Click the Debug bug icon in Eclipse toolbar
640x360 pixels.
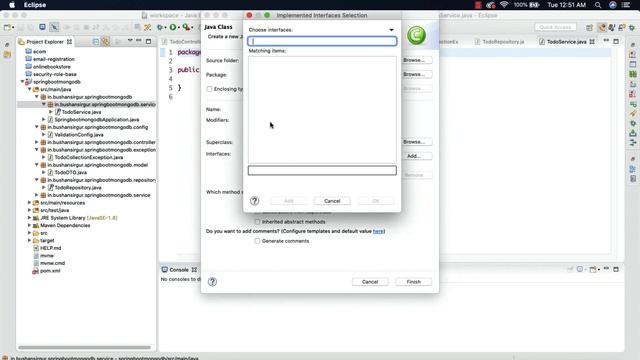tap(160, 27)
